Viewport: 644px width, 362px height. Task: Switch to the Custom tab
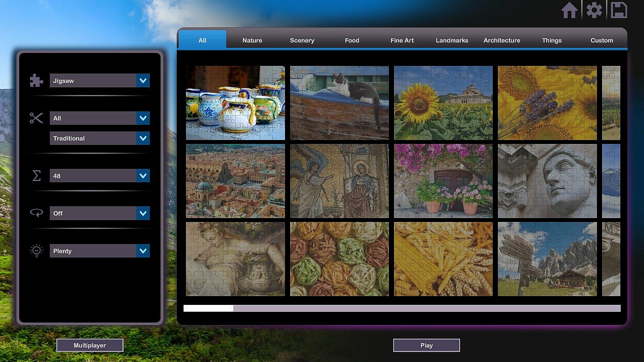(602, 40)
